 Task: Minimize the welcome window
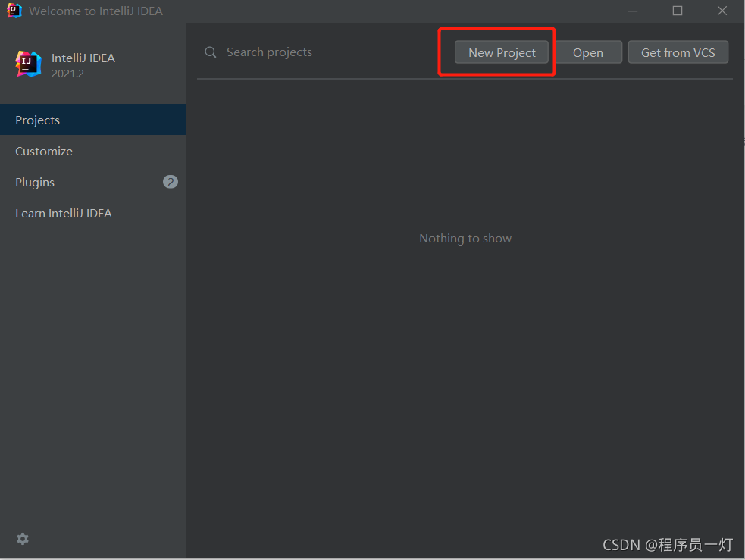633,11
